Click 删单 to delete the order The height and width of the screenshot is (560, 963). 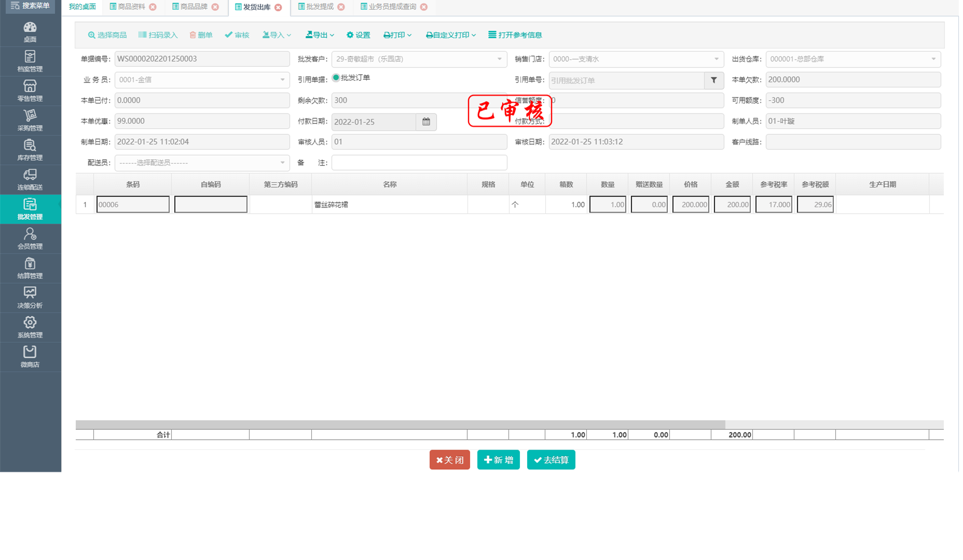point(201,35)
